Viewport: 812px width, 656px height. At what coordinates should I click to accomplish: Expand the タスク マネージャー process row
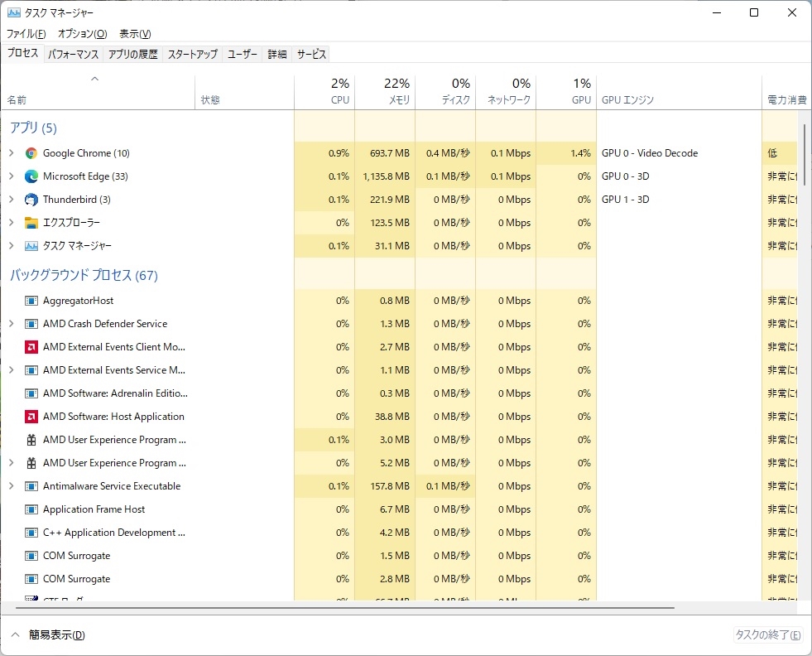pos(12,246)
